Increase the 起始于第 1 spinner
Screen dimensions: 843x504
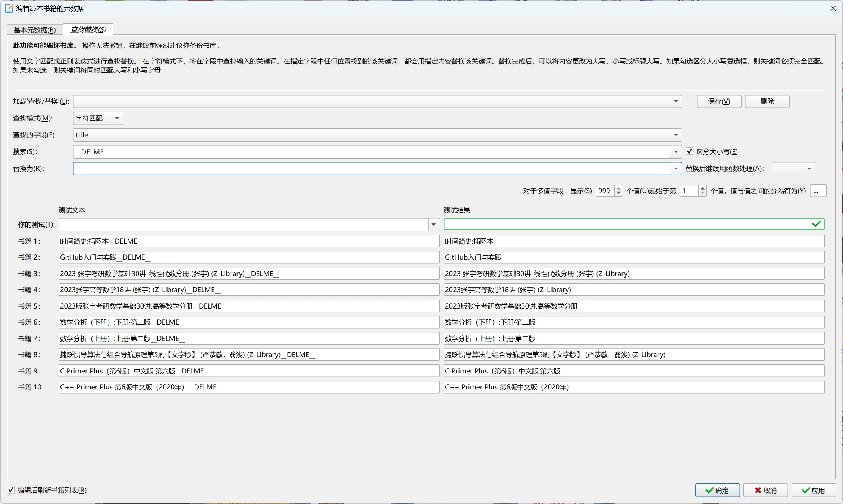[x=702, y=188]
